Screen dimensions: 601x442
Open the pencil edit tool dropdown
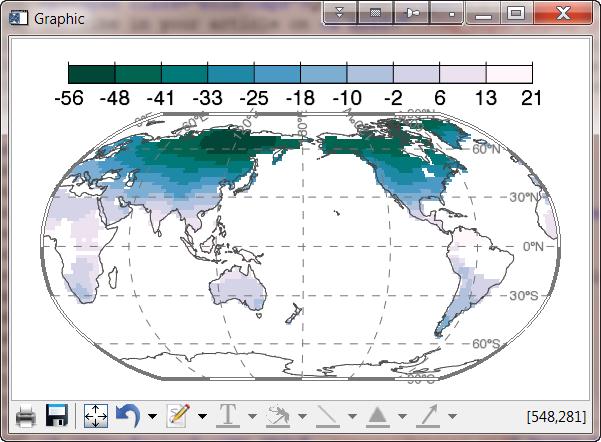tap(202, 416)
